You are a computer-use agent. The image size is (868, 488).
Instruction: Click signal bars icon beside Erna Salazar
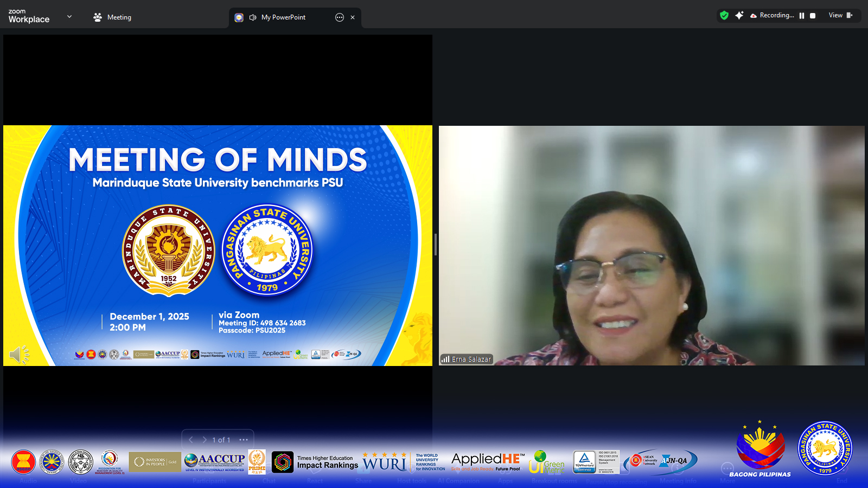[445, 359]
